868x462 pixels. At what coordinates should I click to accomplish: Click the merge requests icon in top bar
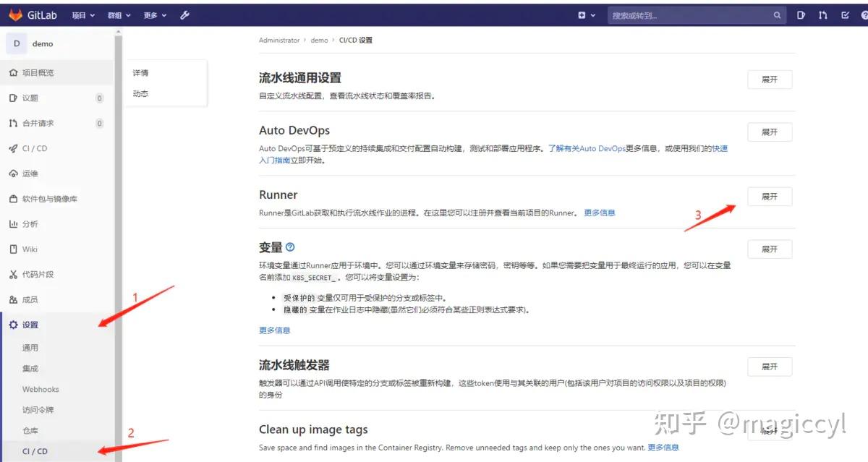pos(824,14)
